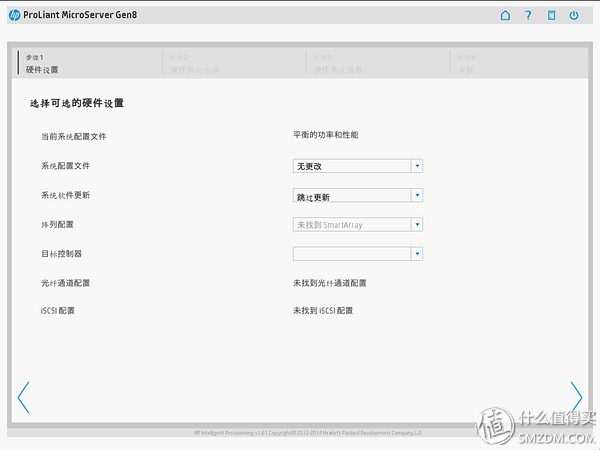Select the 步骤2 操作系统选择 step tab

[x=233, y=64]
